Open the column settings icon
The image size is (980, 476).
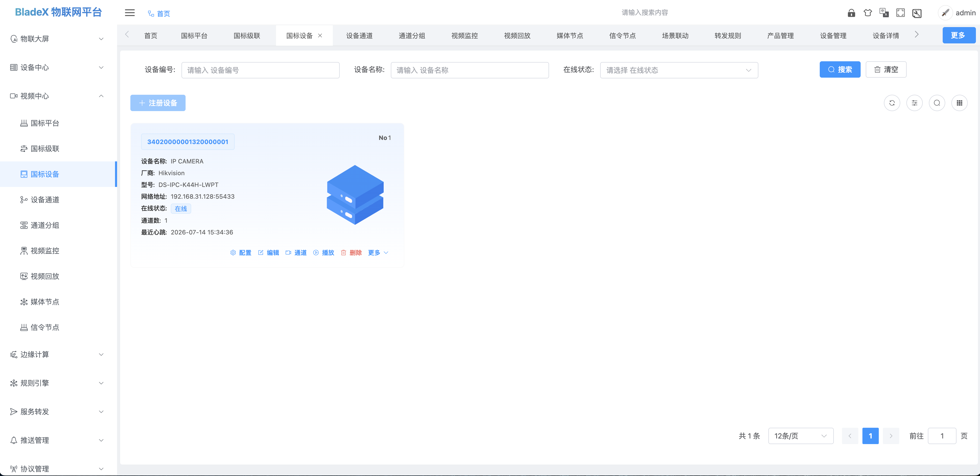(914, 103)
